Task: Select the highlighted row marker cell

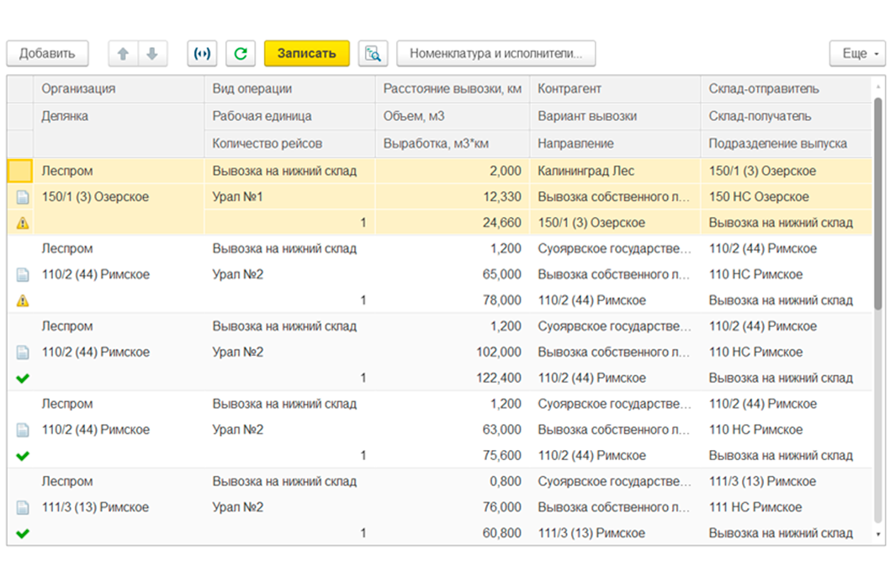Action: 20,171
